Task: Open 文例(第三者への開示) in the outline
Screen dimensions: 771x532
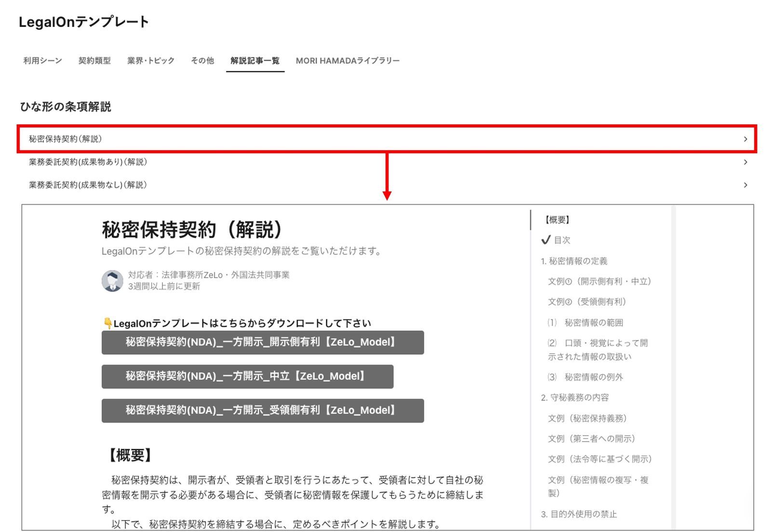Action: [591, 439]
